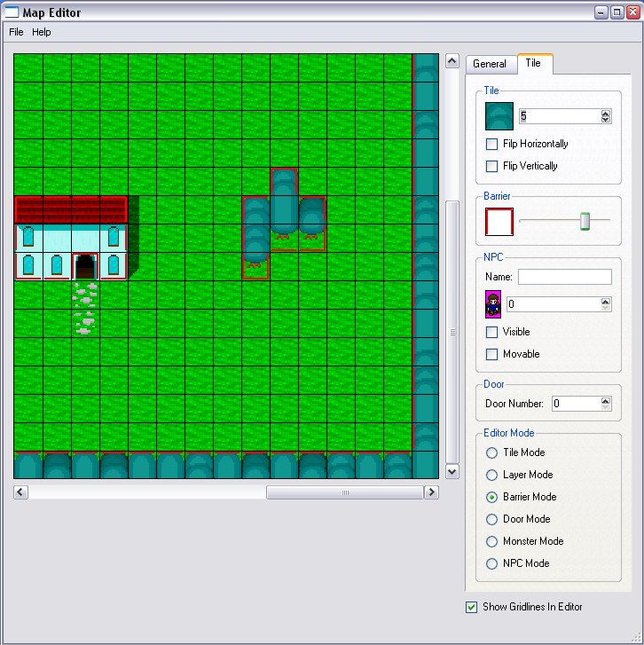Click the tall tree top tile on map
The image size is (644, 645).
coord(284,182)
